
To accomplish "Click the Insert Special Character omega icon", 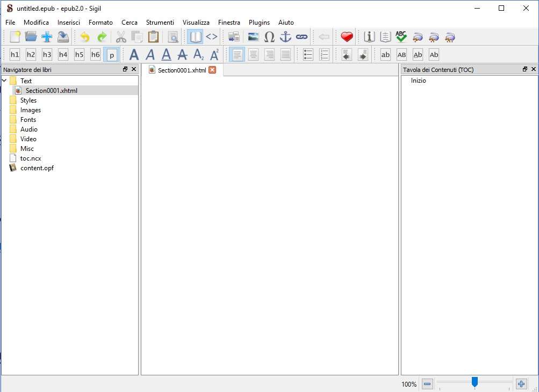I will tap(270, 37).
